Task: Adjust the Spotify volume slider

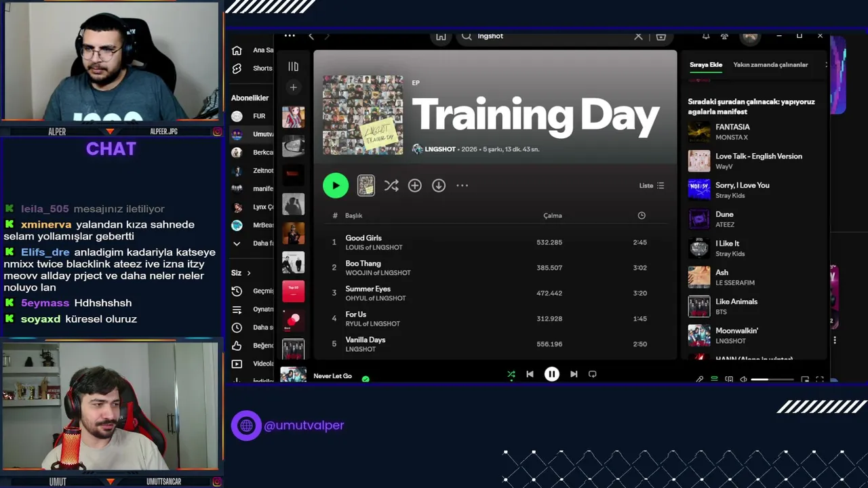Action: (772, 380)
